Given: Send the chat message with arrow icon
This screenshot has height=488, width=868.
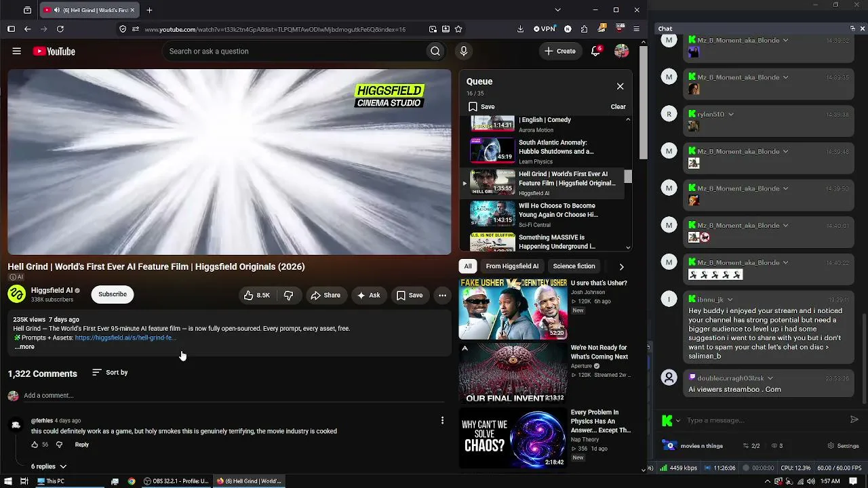Looking at the screenshot, I should (x=854, y=420).
